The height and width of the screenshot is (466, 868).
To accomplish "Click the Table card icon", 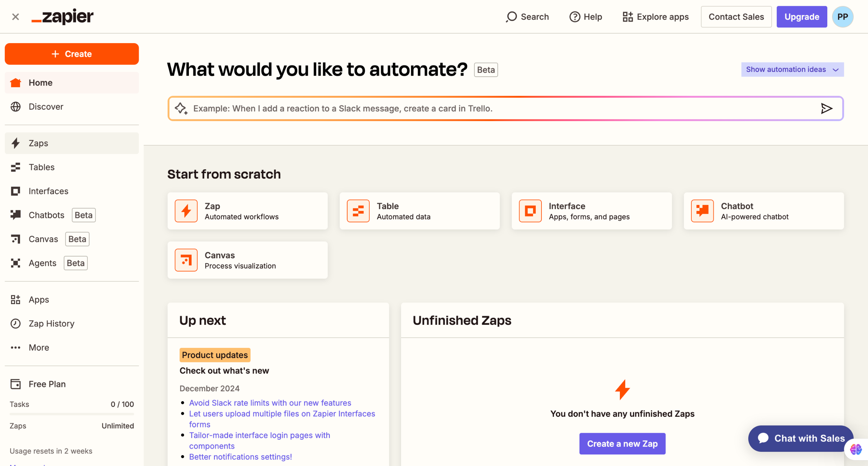I will click(358, 211).
